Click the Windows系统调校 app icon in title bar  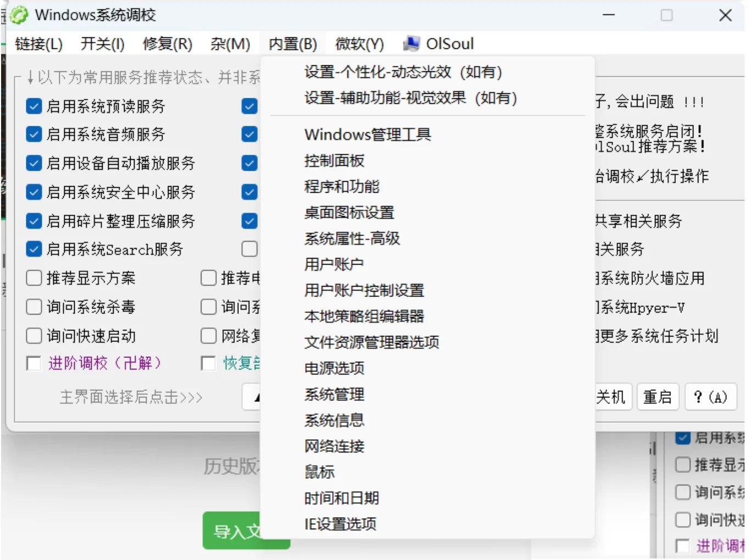19,15
